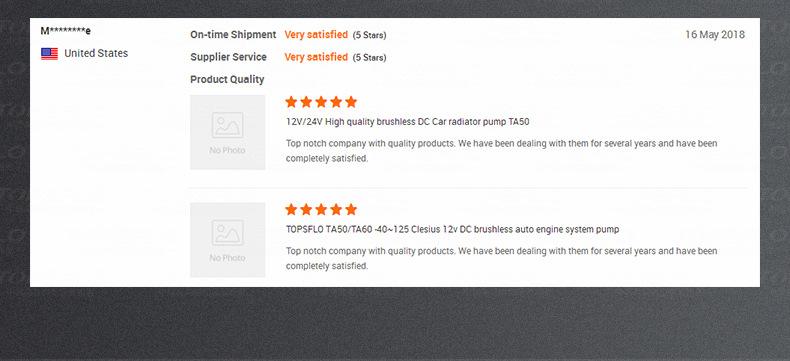Screen dimensions: 790x361
Task: Click the third star of the TA50 radiator pump rating
Action: click(x=321, y=102)
